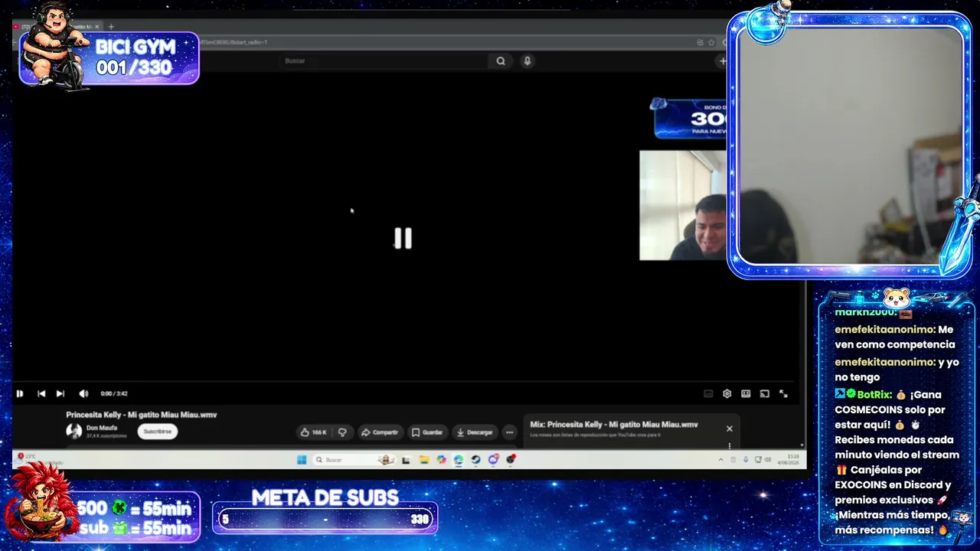Cast the video to another screen
The image size is (980, 551).
(x=764, y=393)
